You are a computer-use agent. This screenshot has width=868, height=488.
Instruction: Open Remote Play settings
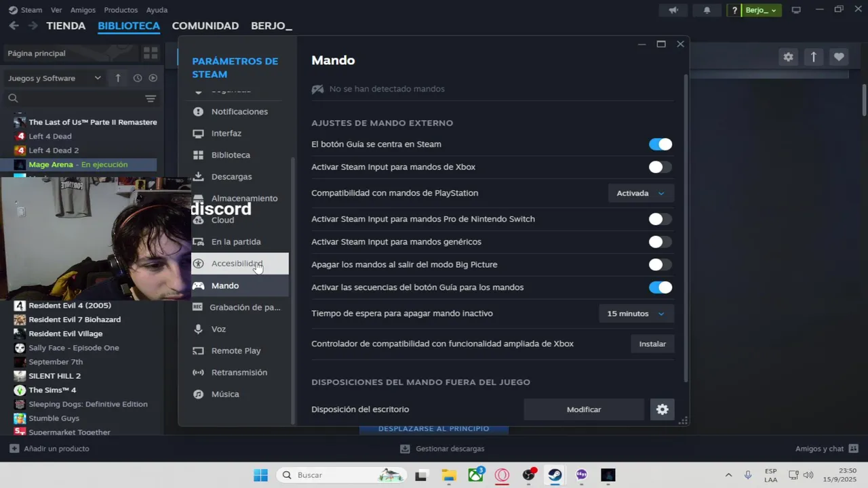coord(239,350)
